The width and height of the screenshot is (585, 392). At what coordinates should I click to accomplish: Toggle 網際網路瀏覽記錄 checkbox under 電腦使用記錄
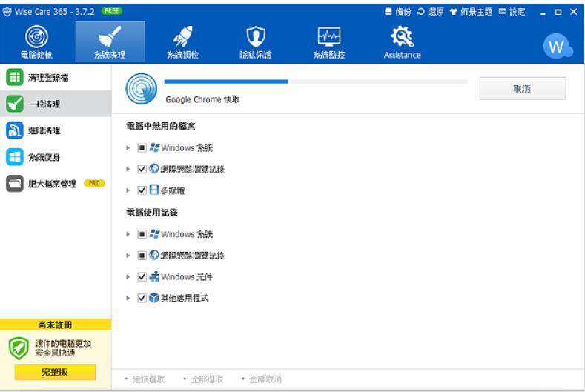pyautogui.click(x=142, y=256)
